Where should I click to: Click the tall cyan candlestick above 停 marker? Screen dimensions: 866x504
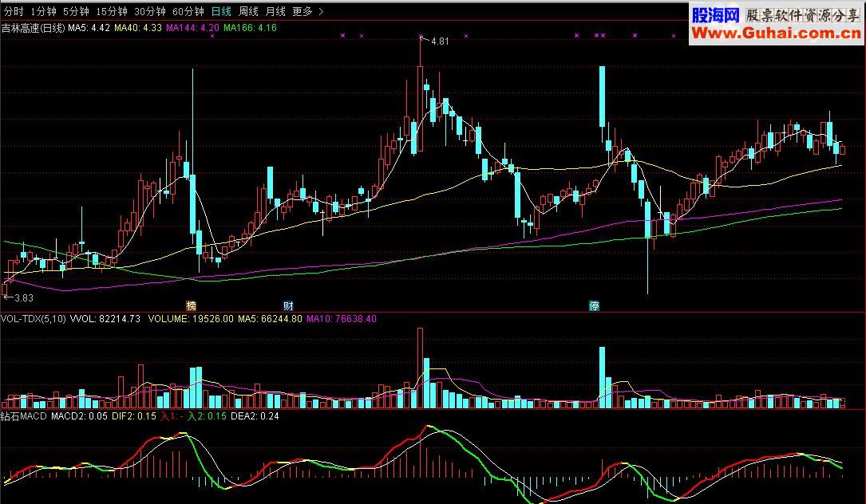pyautogui.click(x=602, y=96)
